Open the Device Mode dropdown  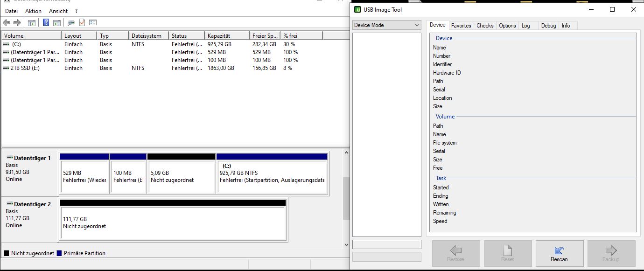click(387, 25)
